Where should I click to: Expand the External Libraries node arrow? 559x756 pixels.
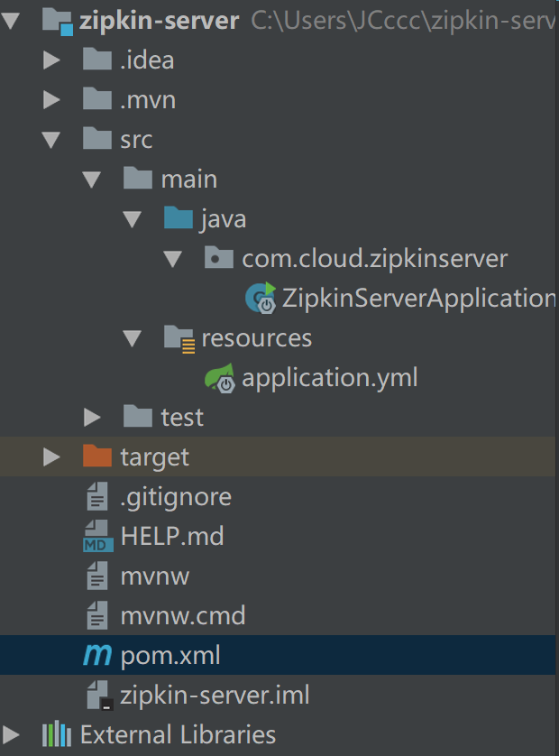11,734
